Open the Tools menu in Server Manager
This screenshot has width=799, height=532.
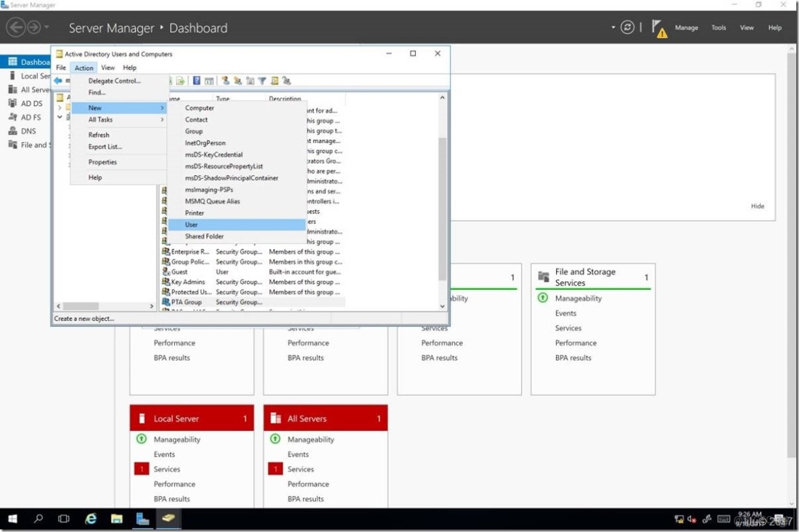(x=718, y=27)
